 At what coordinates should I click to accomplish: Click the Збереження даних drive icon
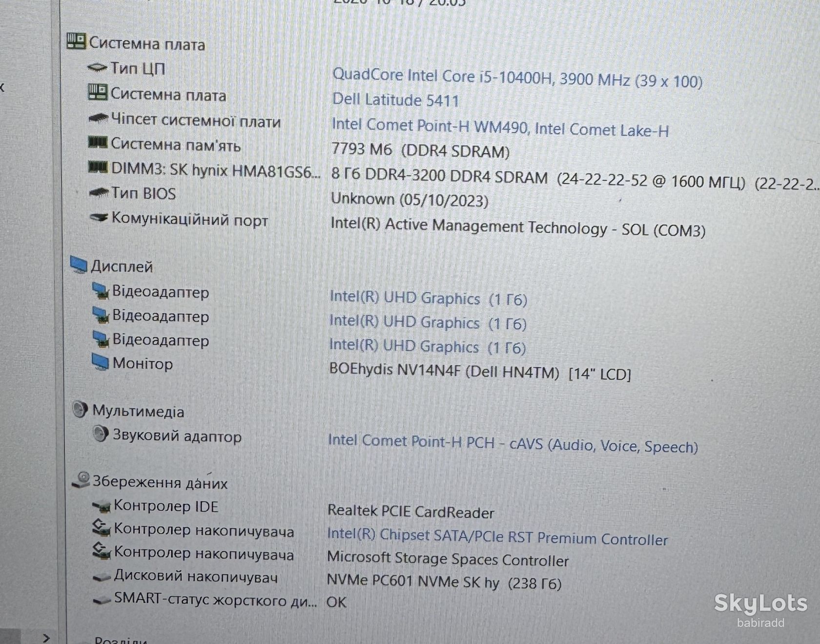(82, 480)
